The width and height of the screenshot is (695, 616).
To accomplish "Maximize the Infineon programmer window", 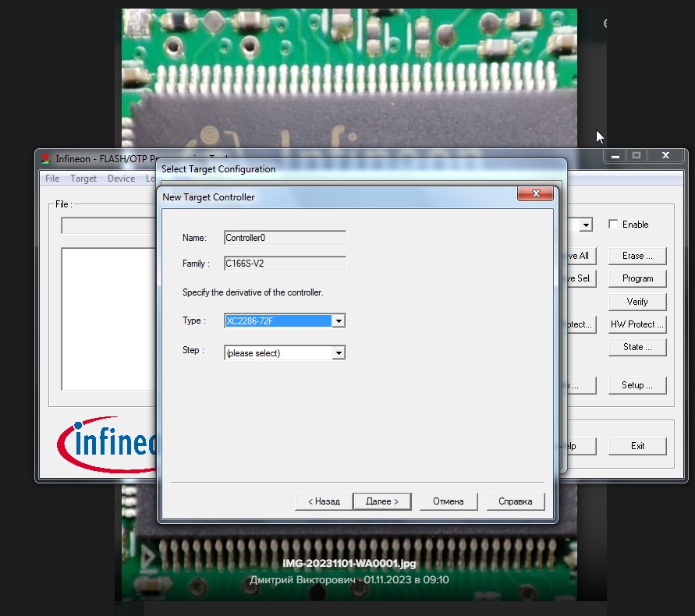I will (636, 156).
